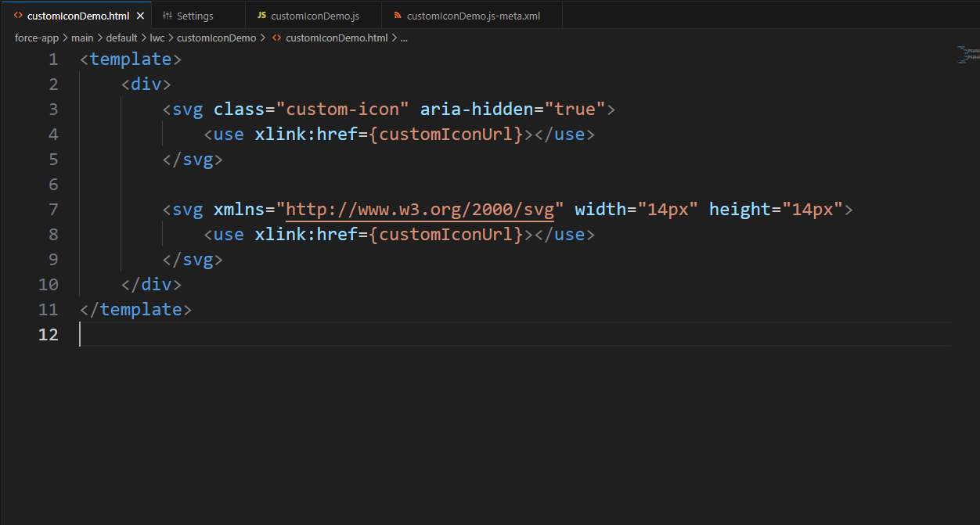This screenshot has height=525, width=980.
Task: Open the lwc folder from the breadcrumb
Action: tap(157, 37)
